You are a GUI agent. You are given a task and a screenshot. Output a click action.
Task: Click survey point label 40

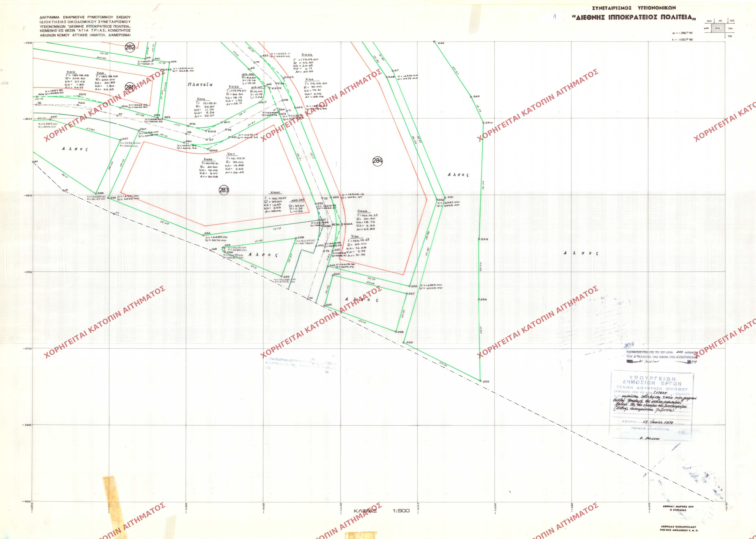pyautogui.click(x=36, y=162)
